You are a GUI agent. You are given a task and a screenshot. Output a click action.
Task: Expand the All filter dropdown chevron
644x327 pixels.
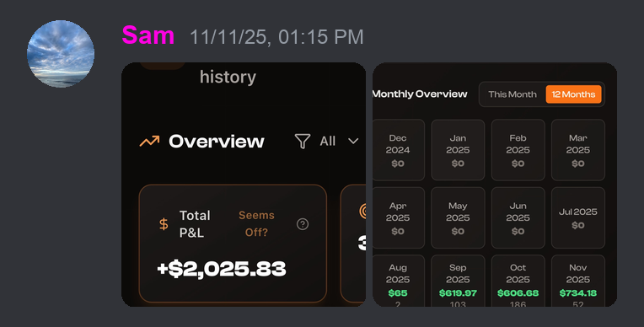click(353, 142)
